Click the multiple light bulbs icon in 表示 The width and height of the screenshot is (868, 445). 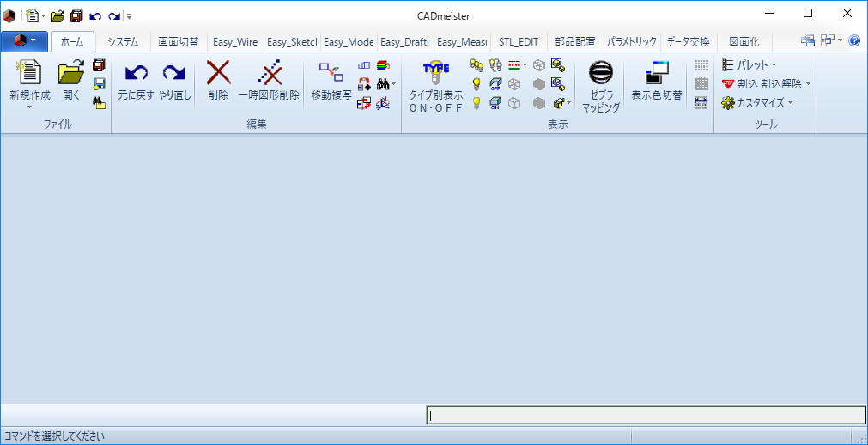476,65
